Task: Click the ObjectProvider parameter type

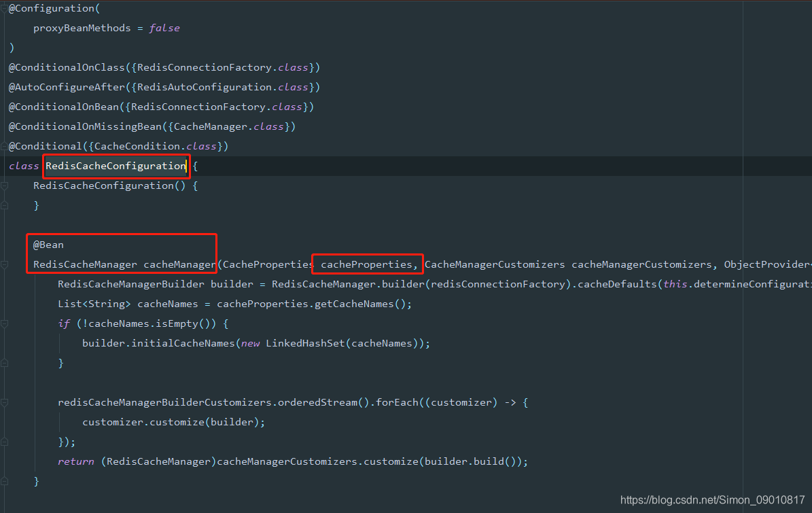Action: click(x=766, y=264)
